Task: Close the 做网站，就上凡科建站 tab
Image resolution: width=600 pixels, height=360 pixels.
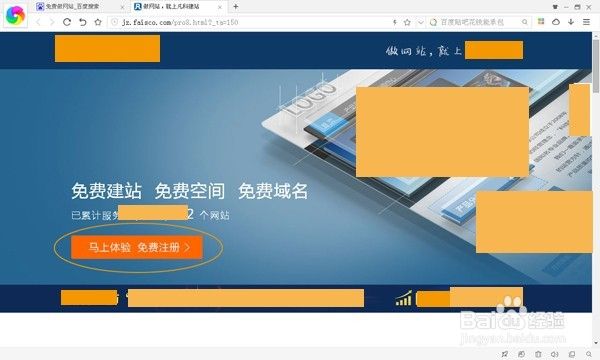Action: (x=220, y=7)
